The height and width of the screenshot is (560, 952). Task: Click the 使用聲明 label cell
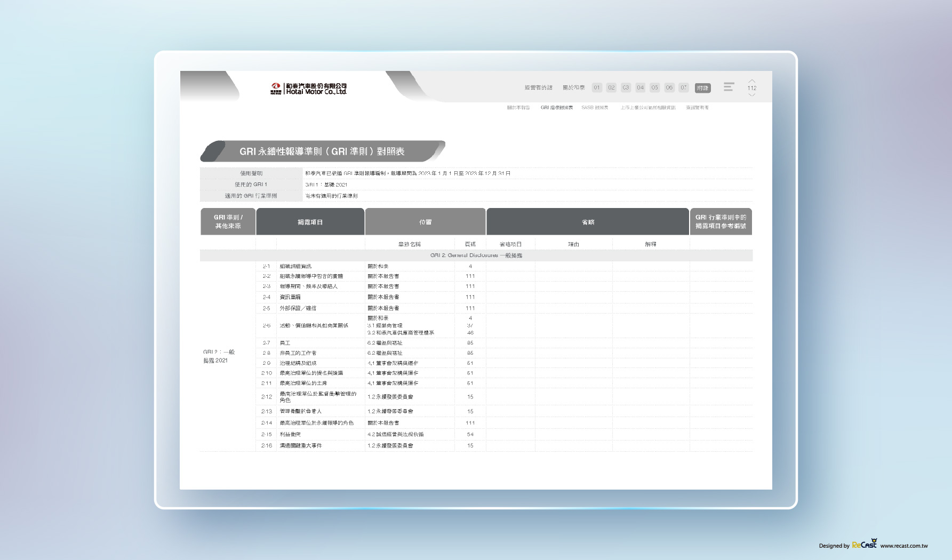[251, 173]
